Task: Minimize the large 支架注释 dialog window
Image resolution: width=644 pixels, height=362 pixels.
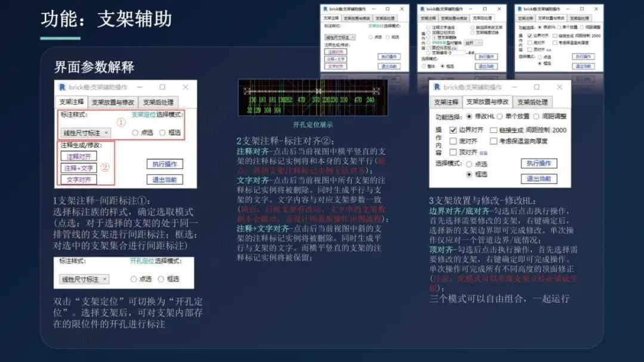Action: (140, 87)
